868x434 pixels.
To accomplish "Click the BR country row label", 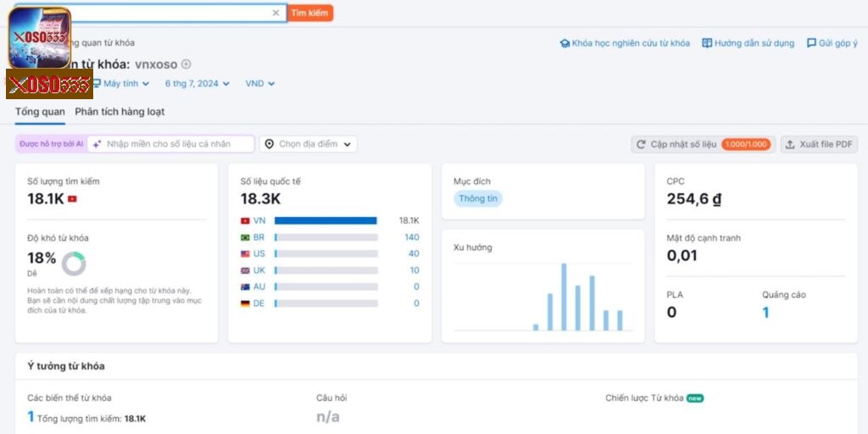I will 259,237.
